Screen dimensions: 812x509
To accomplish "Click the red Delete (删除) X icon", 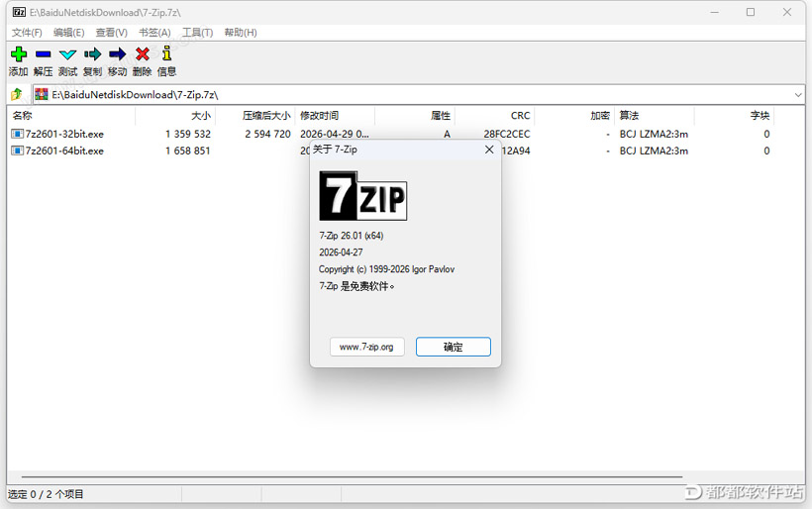I will pos(143,53).
